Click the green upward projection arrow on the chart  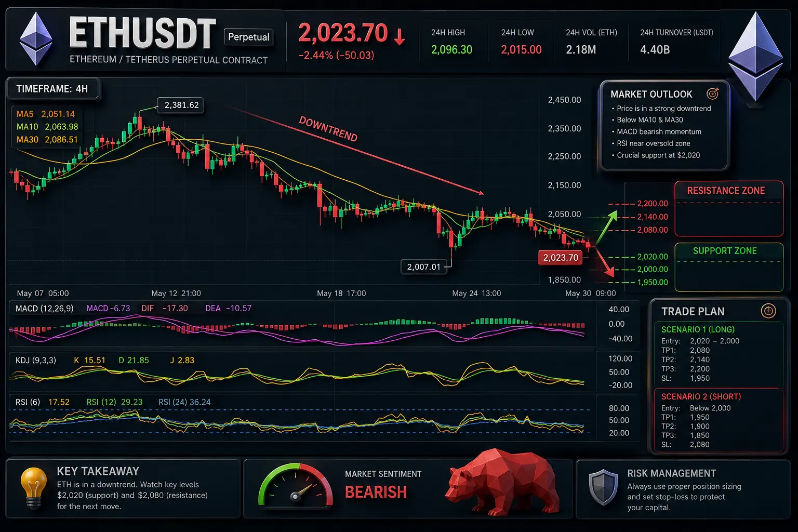tap(606, 227)
